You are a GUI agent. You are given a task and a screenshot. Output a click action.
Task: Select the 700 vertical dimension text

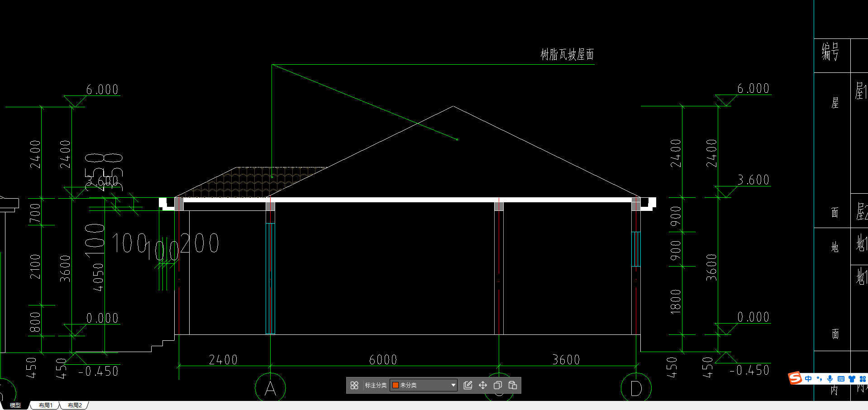tap(35, 214)
